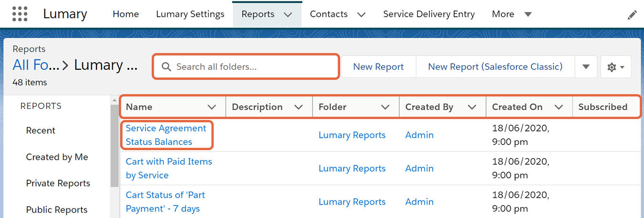Click the pencil edit navigation icon
Screen dimensions: 644x218
pyautogui.click(x=632, y=15)
